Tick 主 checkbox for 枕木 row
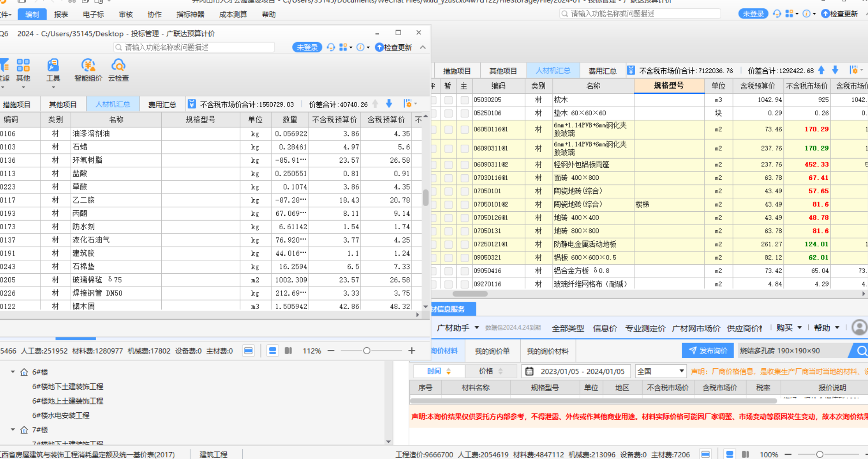Viewport: 868px width, 459px height. tap(464, 100)
